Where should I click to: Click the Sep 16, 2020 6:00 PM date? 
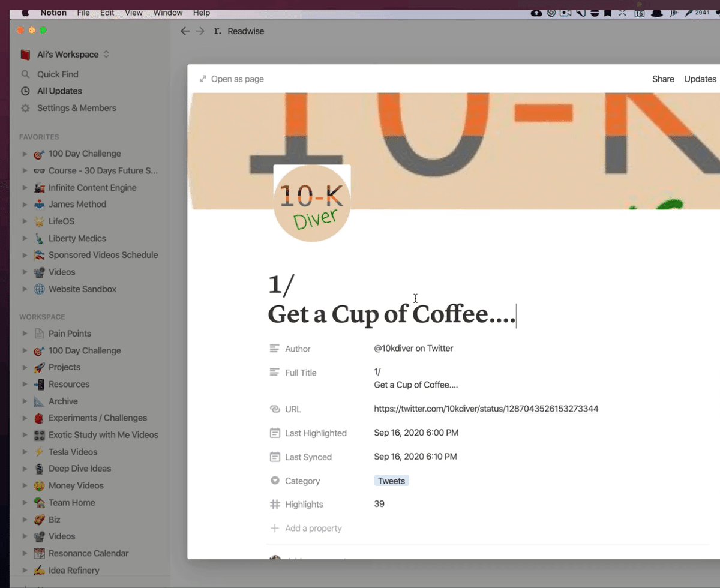416,433
